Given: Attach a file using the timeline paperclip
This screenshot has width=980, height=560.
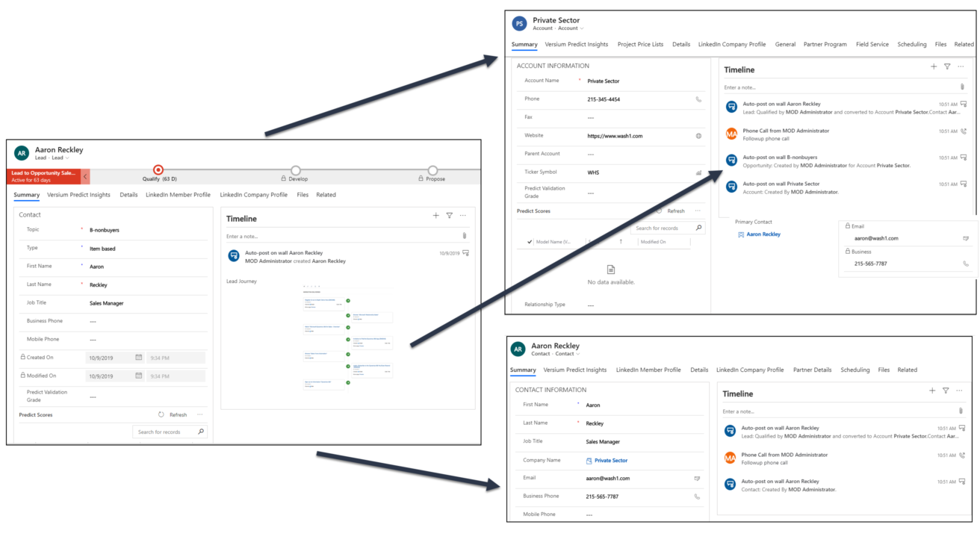Looking at the screenshot, I should click(x=464, y=234).
